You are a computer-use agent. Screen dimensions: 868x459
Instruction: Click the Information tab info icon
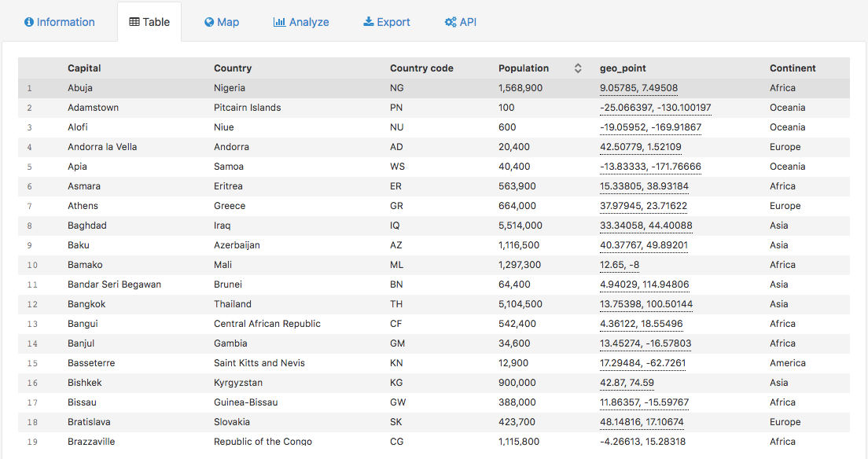coord(29,22)
